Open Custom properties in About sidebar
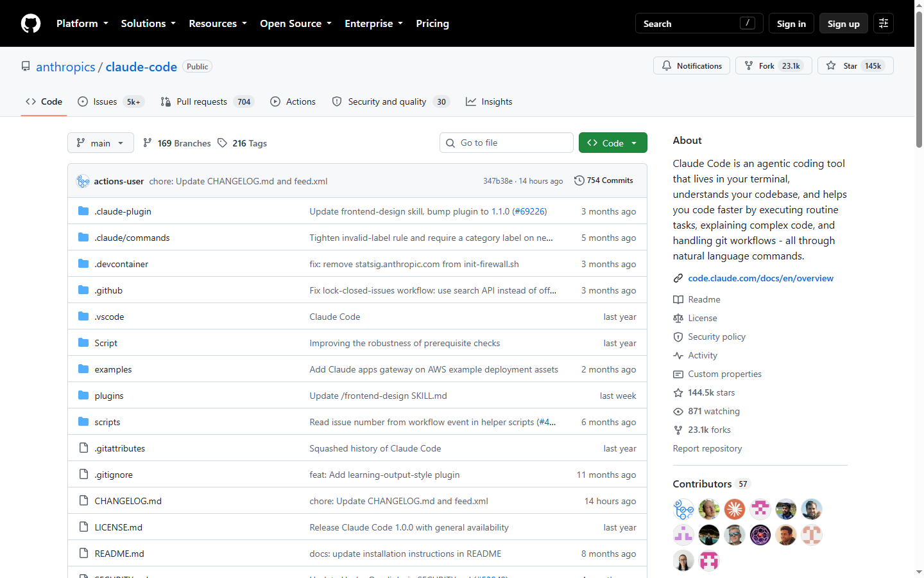 point(717,374)
